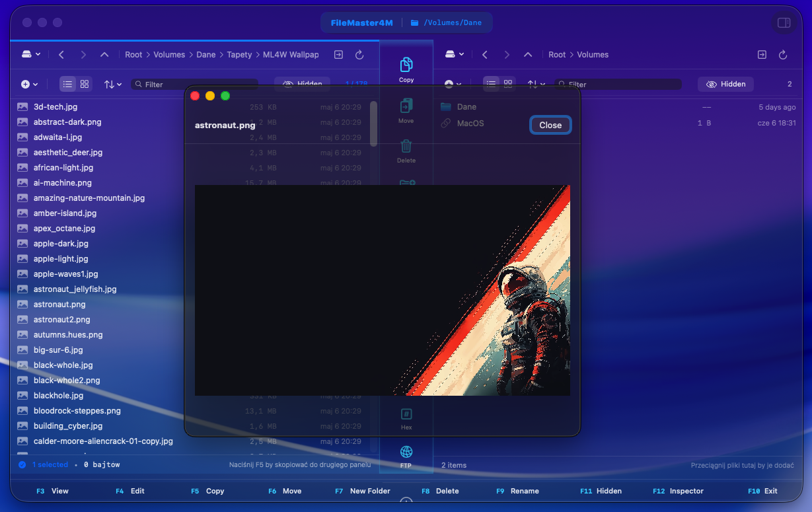Open F12 Inspector from the function bar

click(x=678, y=491)
